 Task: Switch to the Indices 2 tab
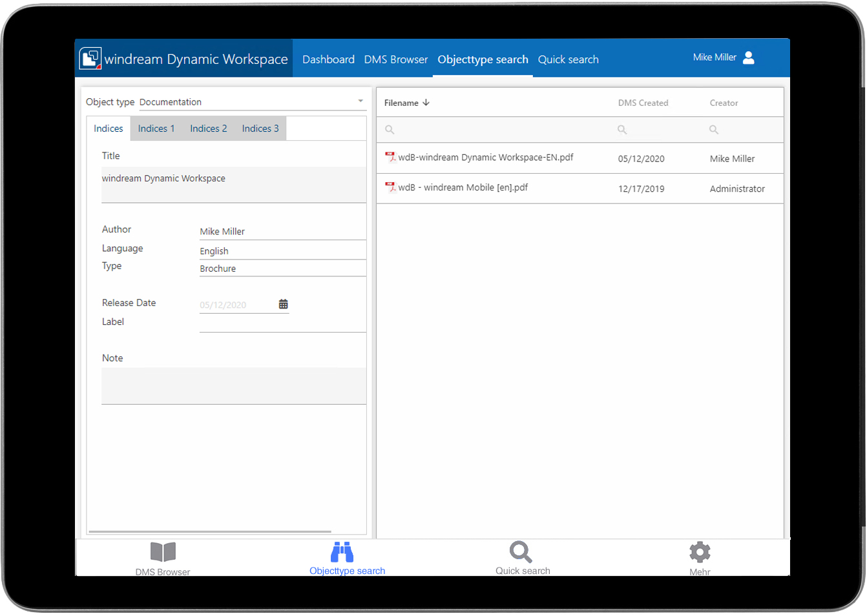pyautogui.click(x=209, y=128)
